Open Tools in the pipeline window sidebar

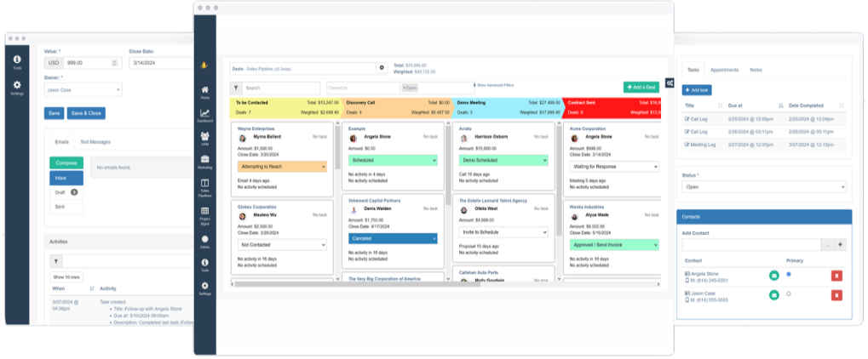click(x=204, y=265)
